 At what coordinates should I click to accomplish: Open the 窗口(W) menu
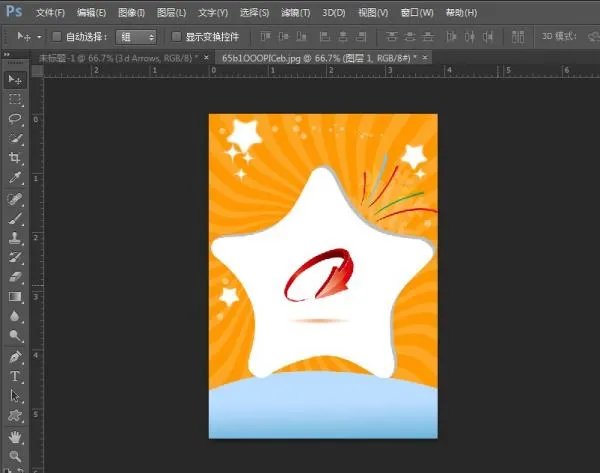(x=417, y=13)
